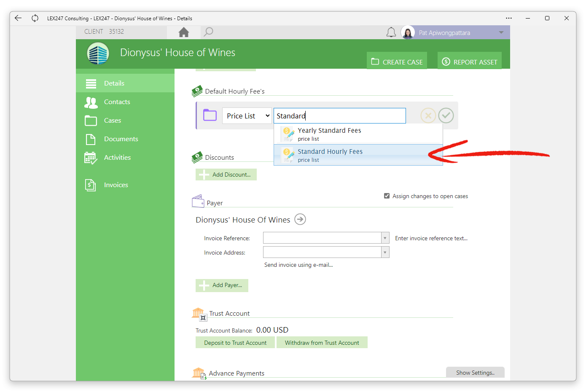
Task: Click into the Invoice Reference field
Action: [x=323, y=238]
